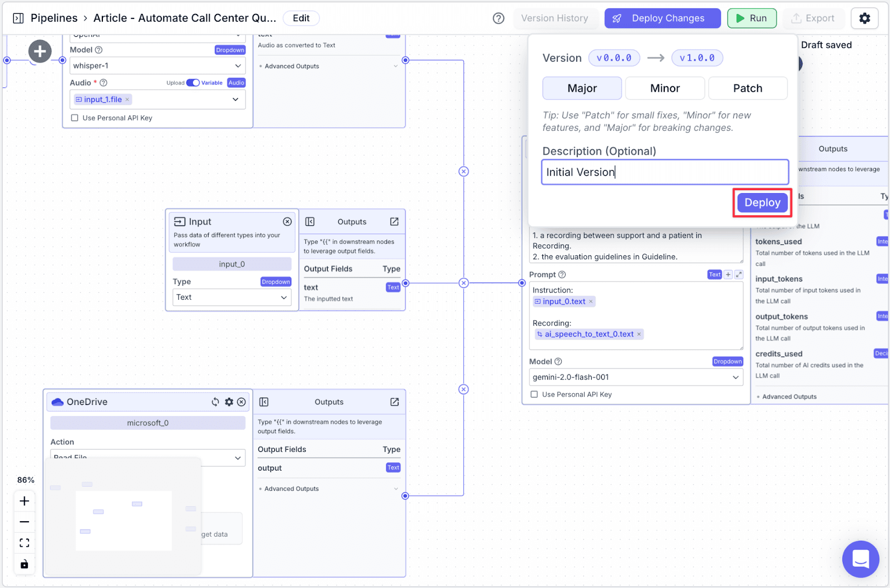890x588 pixels.
Task: Click the Deploy button
Action: pos(762,202)
